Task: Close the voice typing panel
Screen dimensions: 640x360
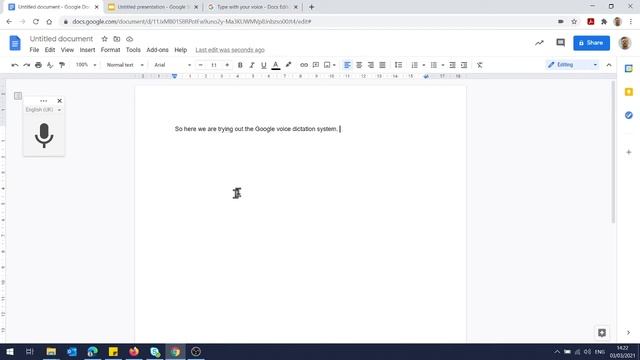Action: click(60, 100)
